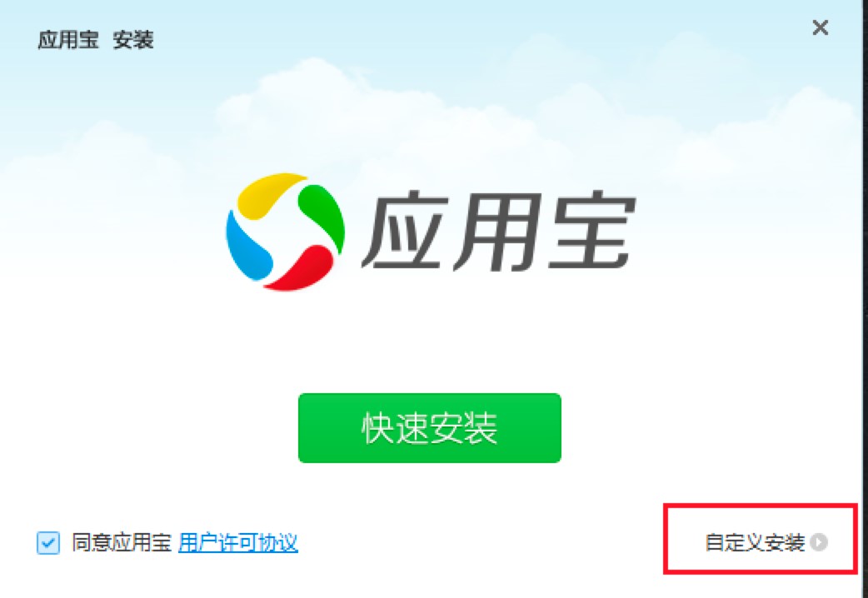Close the 应用宝 installer window
This screenshot has height=598, width=868.
click(820, 27)
